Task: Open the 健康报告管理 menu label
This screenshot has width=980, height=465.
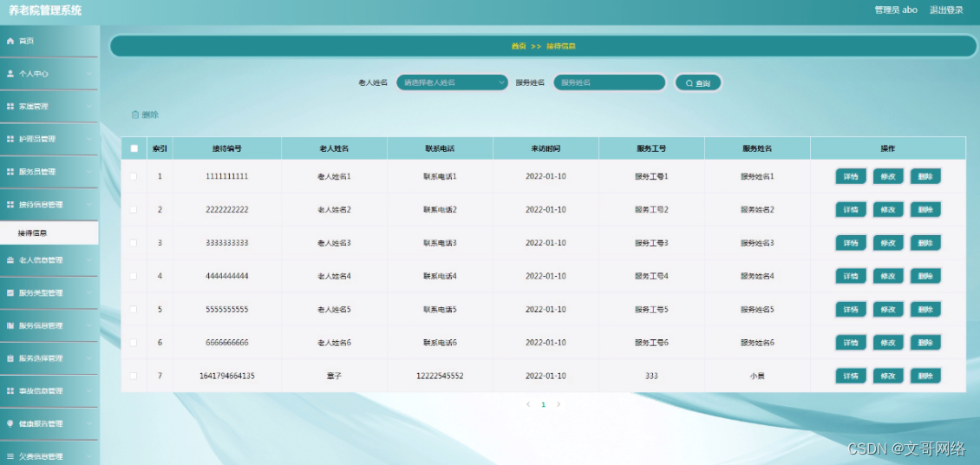Action: [41, 423]
